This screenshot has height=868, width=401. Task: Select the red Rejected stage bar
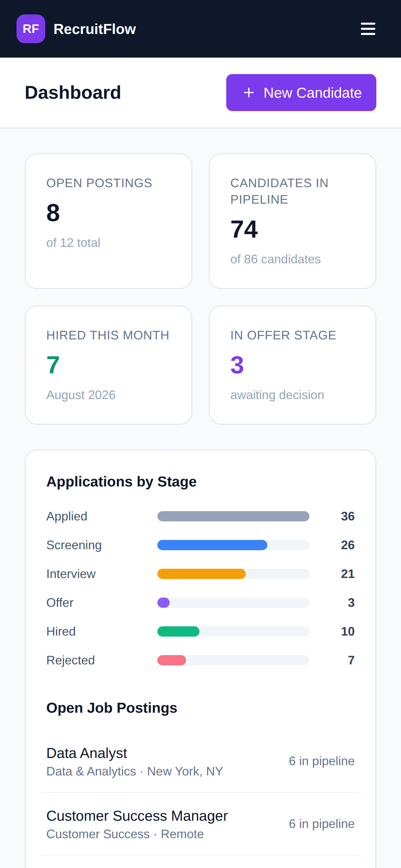[233, 660]
